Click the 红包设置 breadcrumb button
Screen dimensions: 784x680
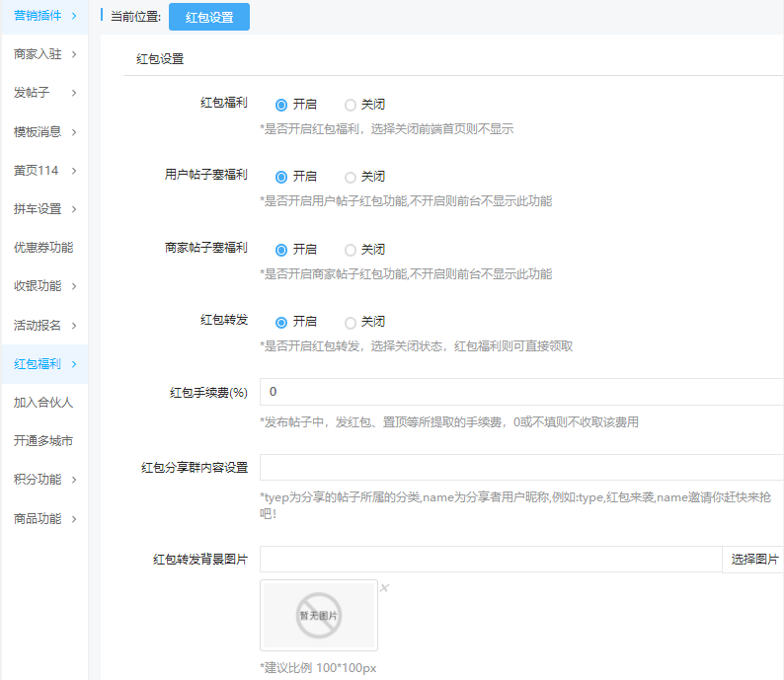click(x=209, y=17)
